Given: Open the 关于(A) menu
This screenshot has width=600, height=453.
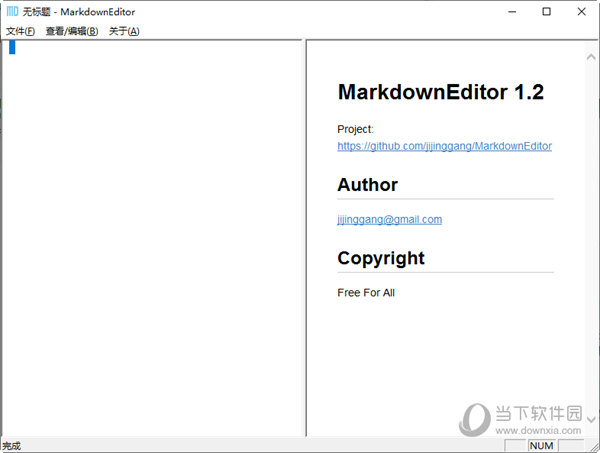Looking at the screenshot, I should click(x=124, y=31).
